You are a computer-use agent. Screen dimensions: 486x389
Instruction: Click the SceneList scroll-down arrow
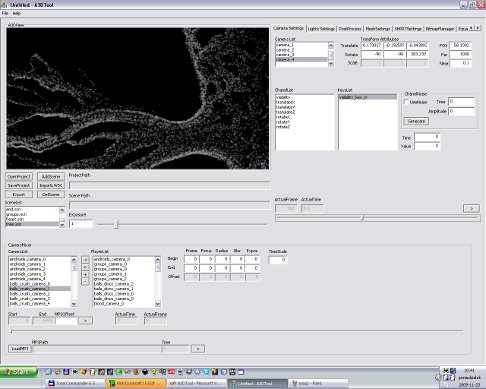62,225
